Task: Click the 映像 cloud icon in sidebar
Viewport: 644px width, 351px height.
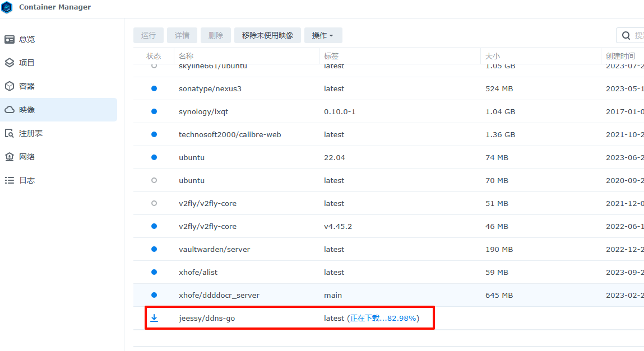Action: coord(10,110)
